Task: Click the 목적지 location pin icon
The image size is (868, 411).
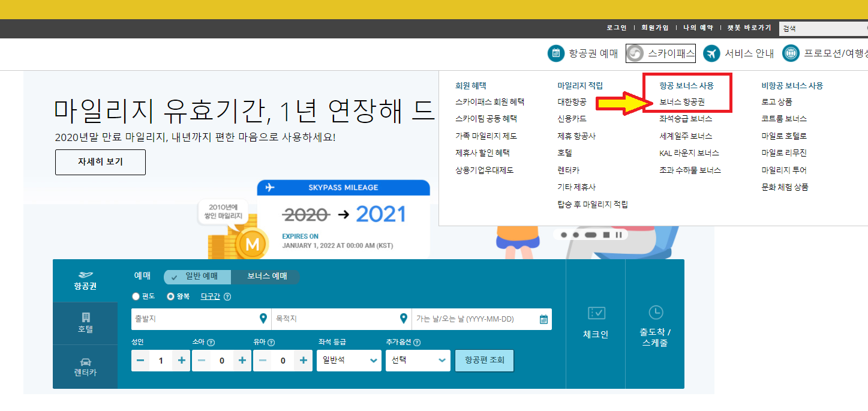Action: [x=404, y=319]
